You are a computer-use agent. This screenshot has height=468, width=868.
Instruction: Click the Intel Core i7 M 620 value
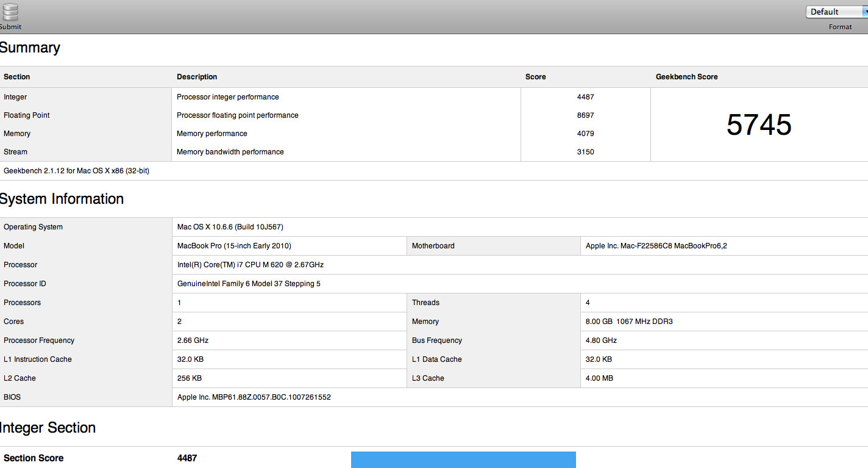click(251, 265)
